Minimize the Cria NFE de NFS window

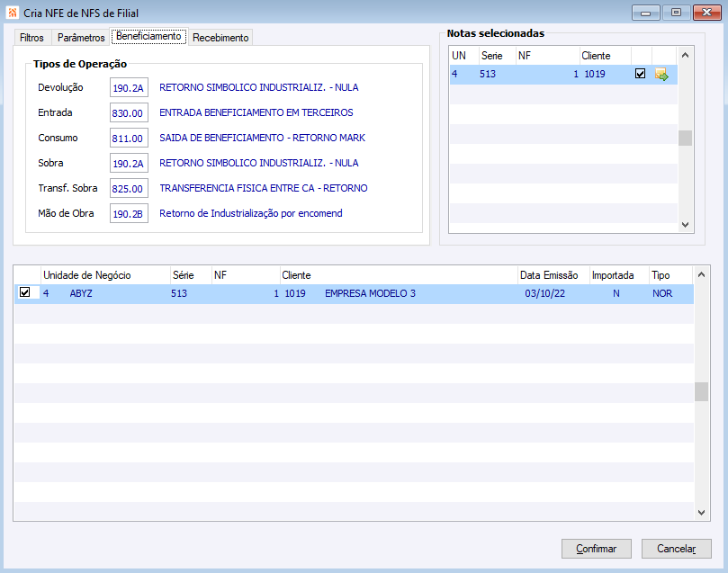645,13
